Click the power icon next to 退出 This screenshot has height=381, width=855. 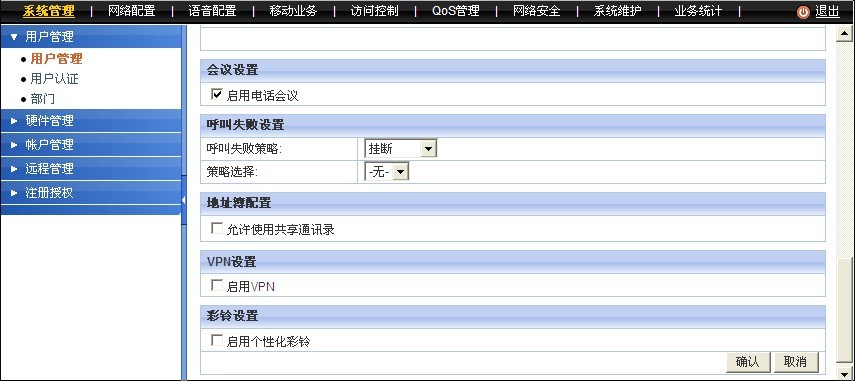[x=803, y=12]
